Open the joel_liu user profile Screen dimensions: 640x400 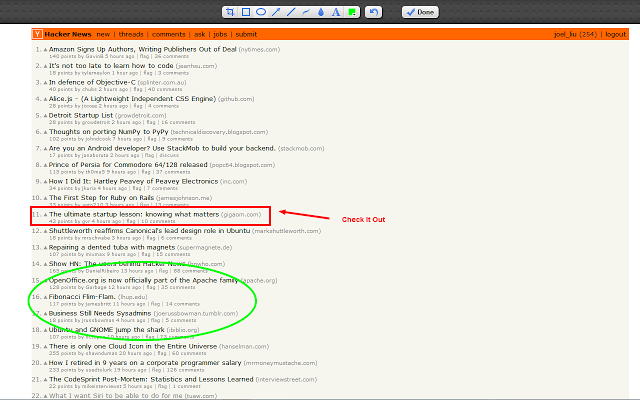point(576,34)
